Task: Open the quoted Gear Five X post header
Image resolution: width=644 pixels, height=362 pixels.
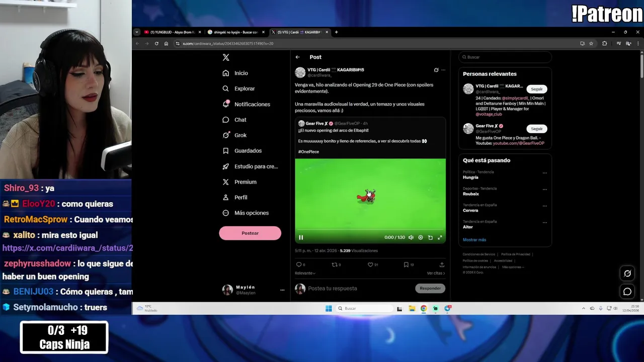Action: click(333, 124)
